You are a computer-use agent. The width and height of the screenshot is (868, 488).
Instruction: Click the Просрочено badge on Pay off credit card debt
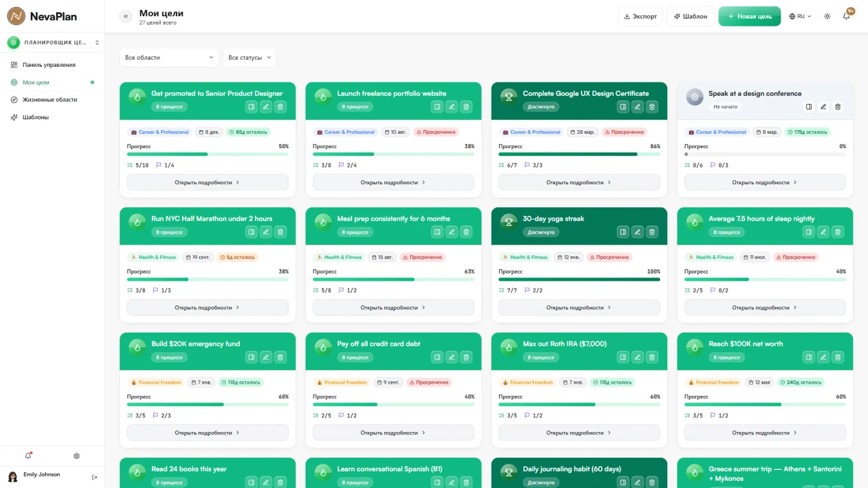[429, 383]
